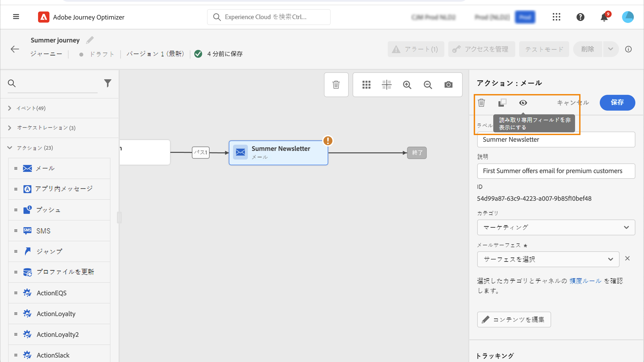Open the マーケティング category dropdown
The height and width of the screenshot is (362, 644).
[x=556, y=227]
